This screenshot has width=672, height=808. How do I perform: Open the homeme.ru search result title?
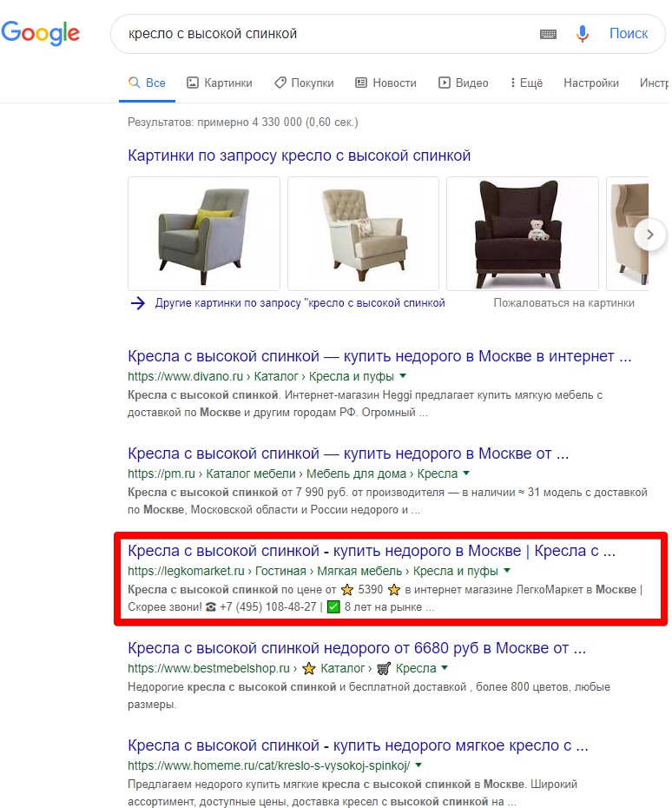pos(358,745)
